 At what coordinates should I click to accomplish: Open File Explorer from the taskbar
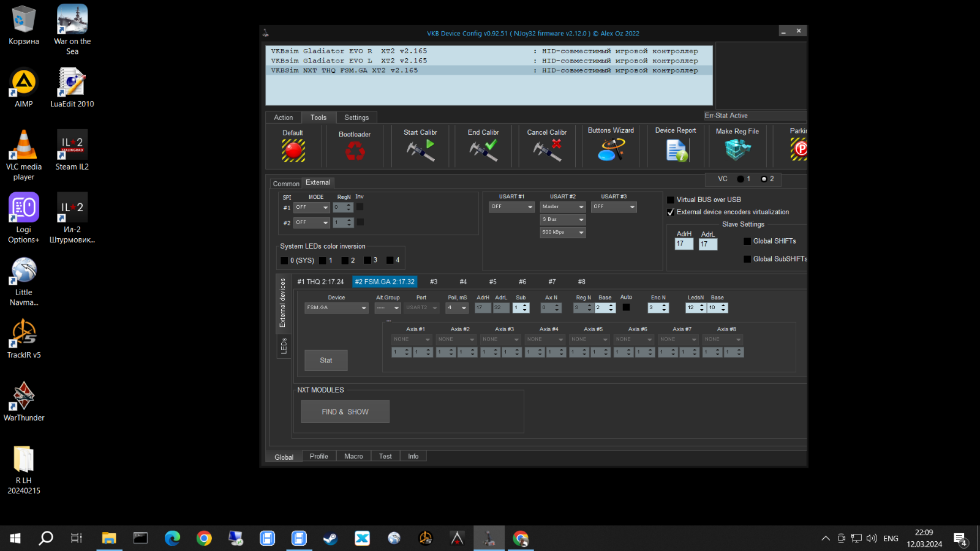coord(109,538)
